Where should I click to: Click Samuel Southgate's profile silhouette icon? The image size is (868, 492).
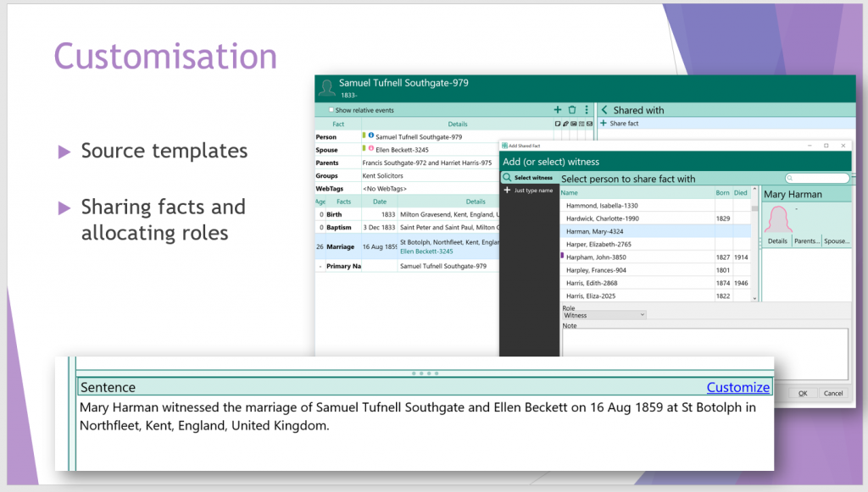[326, 88]
